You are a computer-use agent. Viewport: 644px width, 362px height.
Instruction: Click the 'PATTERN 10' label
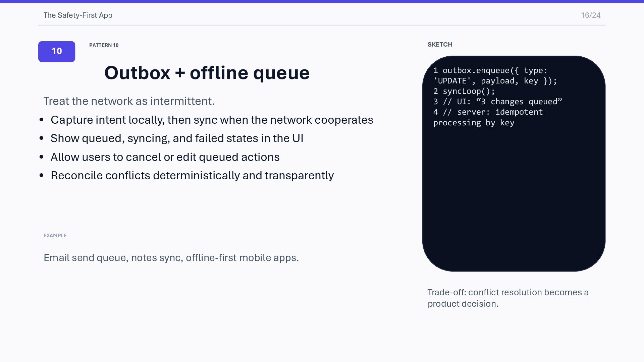(104, 45)
